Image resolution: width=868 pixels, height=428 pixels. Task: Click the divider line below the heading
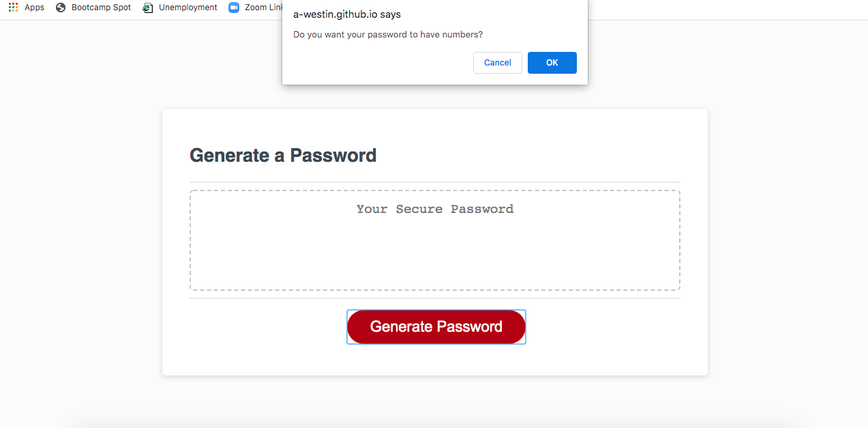(434, 180)
